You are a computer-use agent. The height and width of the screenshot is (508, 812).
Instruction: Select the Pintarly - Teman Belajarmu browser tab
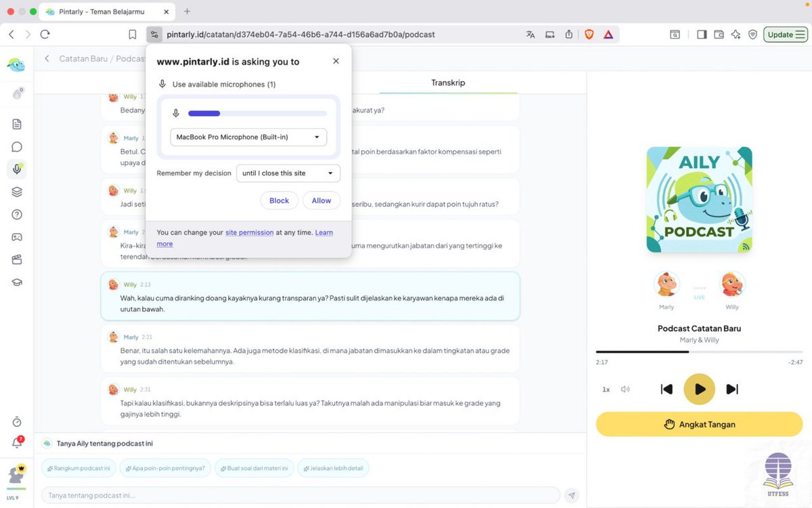107,12
